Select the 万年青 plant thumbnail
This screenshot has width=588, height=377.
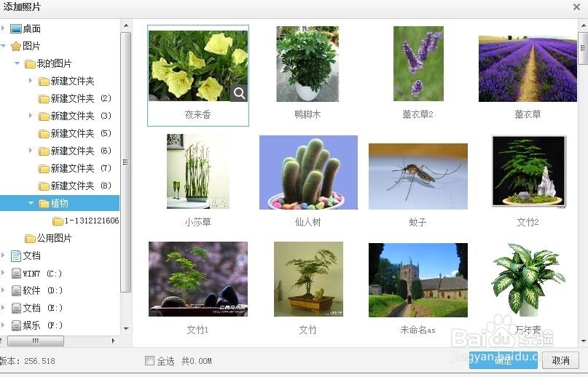point(528,279)
